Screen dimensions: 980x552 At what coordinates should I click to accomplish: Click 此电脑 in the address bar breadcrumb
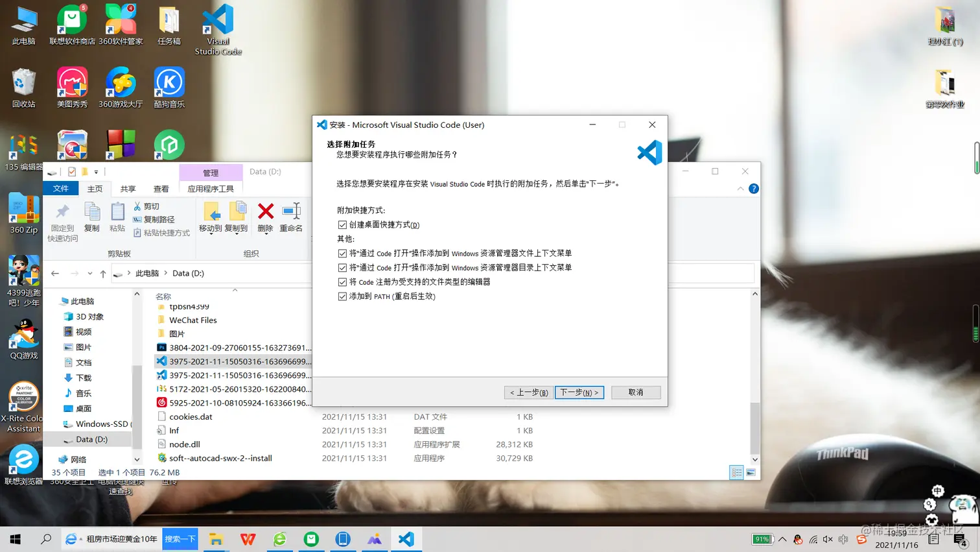147,274
